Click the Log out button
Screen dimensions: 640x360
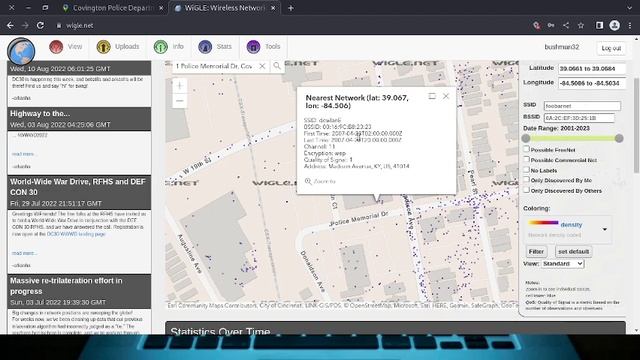click(x=611, y=48)
